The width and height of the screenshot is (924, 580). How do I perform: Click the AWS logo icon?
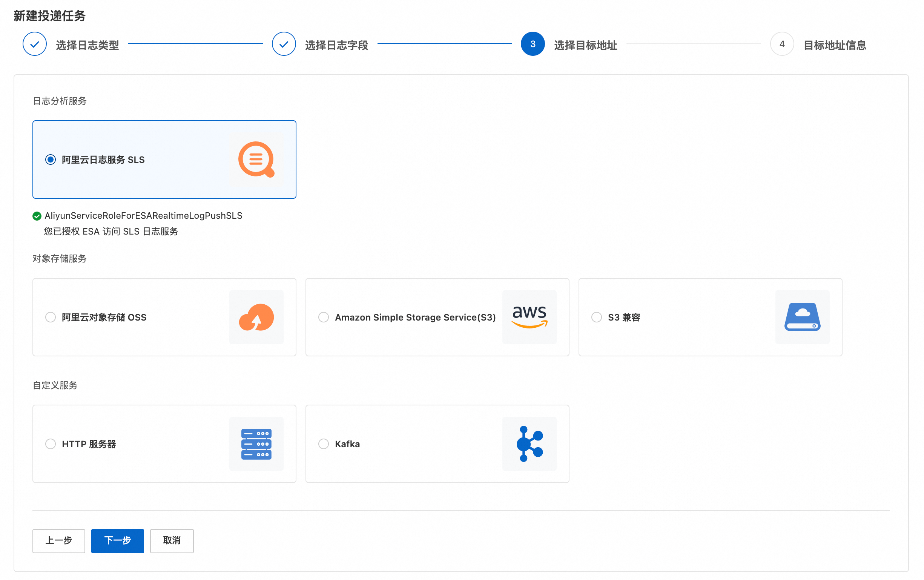pyautogui.click(x=529, y=317)
